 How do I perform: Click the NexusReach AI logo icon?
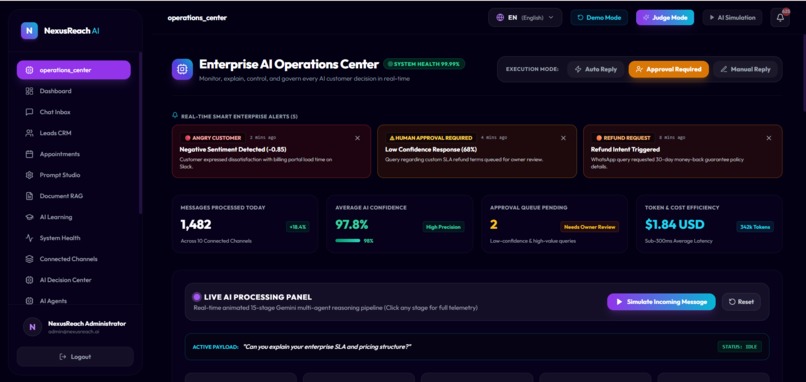29,31
